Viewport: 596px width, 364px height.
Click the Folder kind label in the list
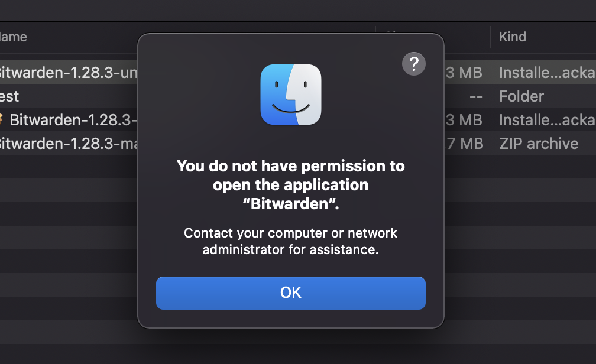521,96
